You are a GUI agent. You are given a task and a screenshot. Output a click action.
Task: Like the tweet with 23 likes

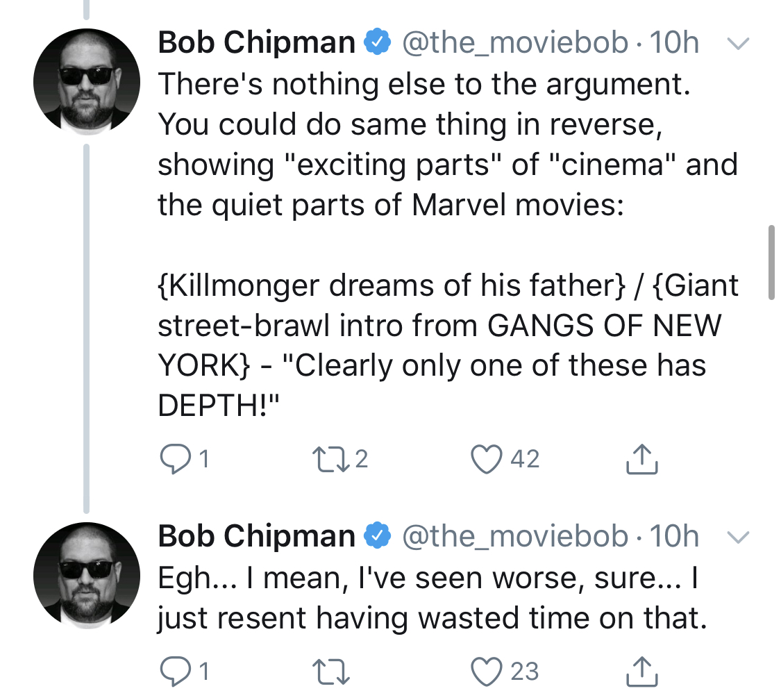pos(486,672)
